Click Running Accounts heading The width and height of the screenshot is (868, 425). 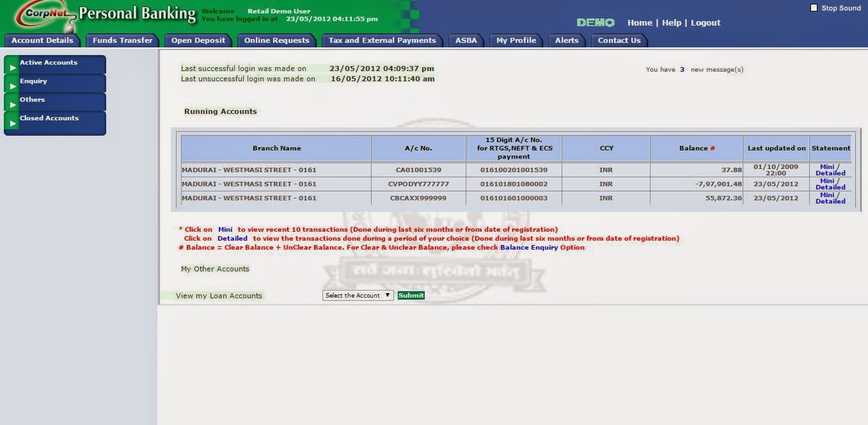(221, 111)
